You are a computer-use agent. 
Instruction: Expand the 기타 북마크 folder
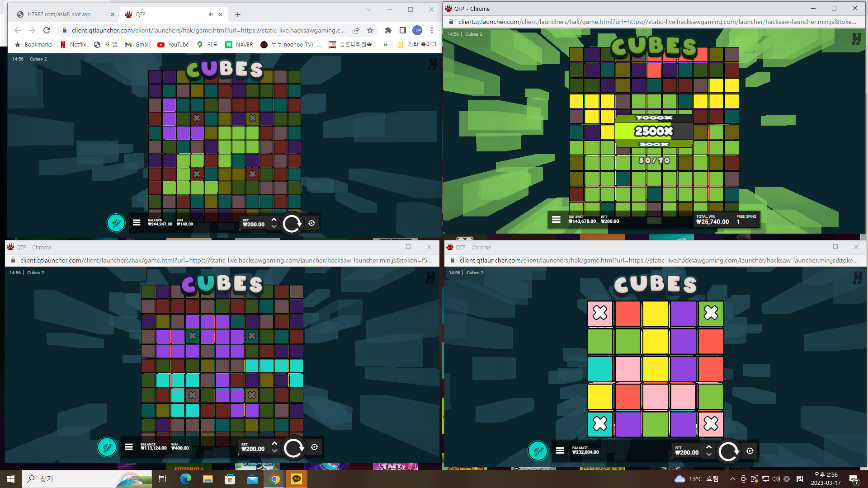point(417,45)
